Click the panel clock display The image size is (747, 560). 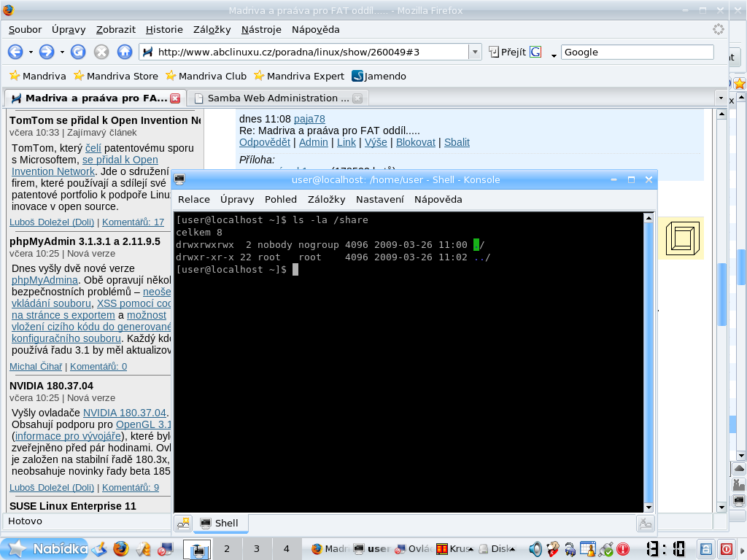(665, 549)
